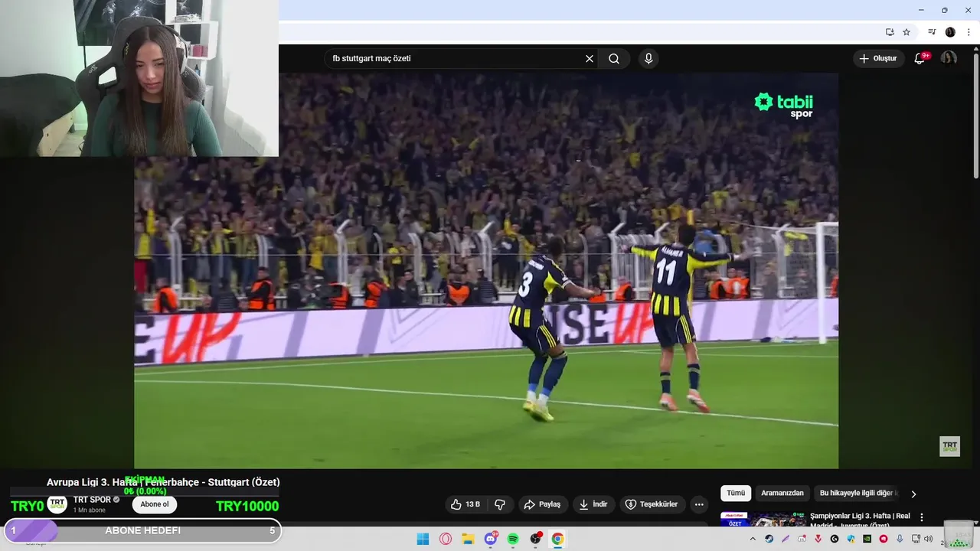Click the YouTube search magnifier button

pos(614,59)
